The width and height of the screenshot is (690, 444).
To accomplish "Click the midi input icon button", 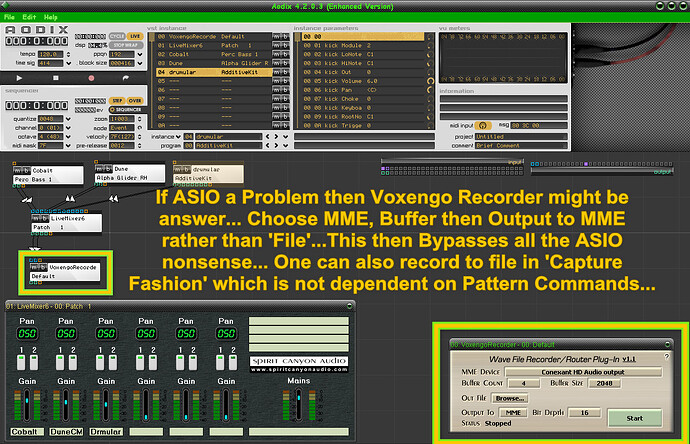I will 485,124.
